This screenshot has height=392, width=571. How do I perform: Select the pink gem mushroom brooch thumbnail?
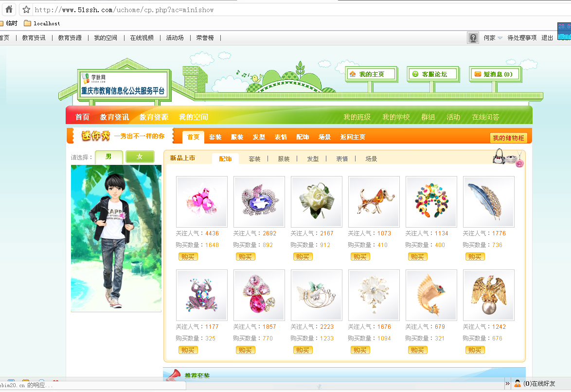259,295
